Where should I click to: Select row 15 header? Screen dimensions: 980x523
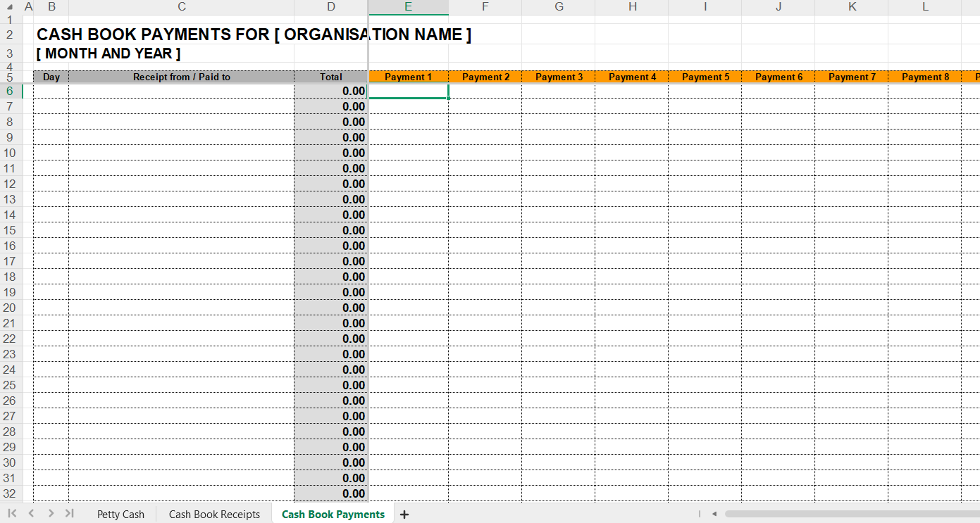click(x=10, y=230)
